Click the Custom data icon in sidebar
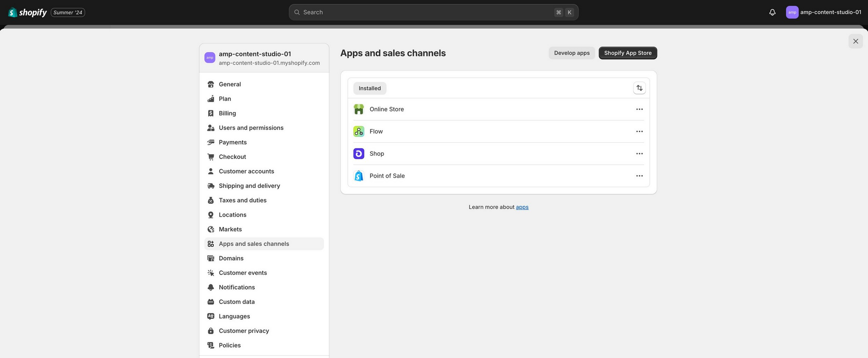The image size is (868, 358). [211, 302]
